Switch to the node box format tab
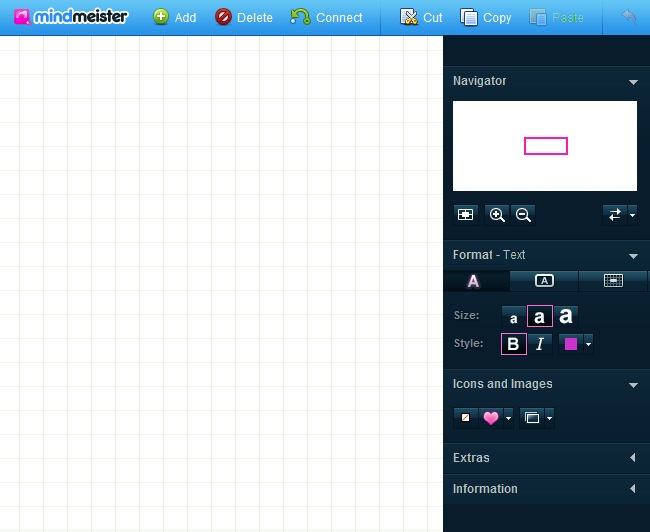 [544, 281]
